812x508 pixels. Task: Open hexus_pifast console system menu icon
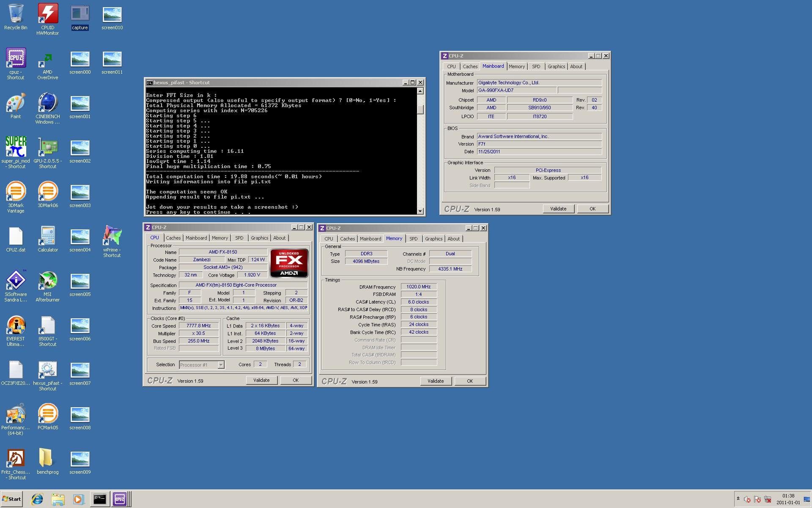149,83
